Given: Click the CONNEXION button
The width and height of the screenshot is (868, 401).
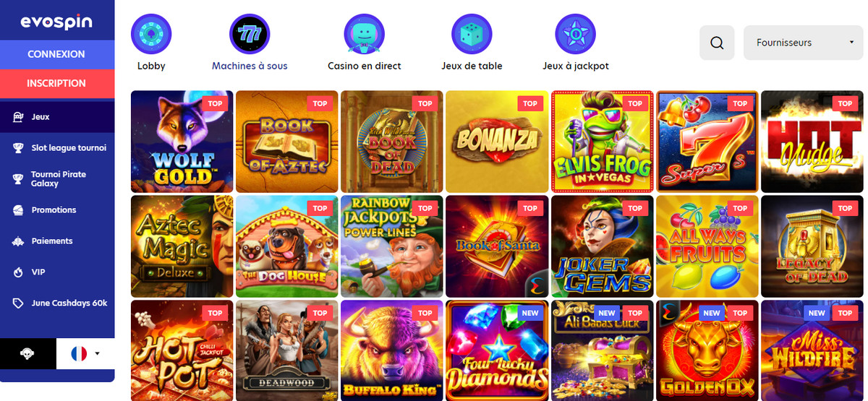Looking at the screenshot, I should point(56,54).
